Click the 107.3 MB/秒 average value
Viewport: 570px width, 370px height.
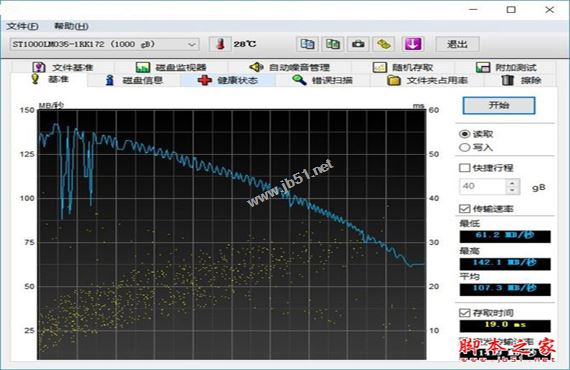pyautogui.click(x=505, y=289)
